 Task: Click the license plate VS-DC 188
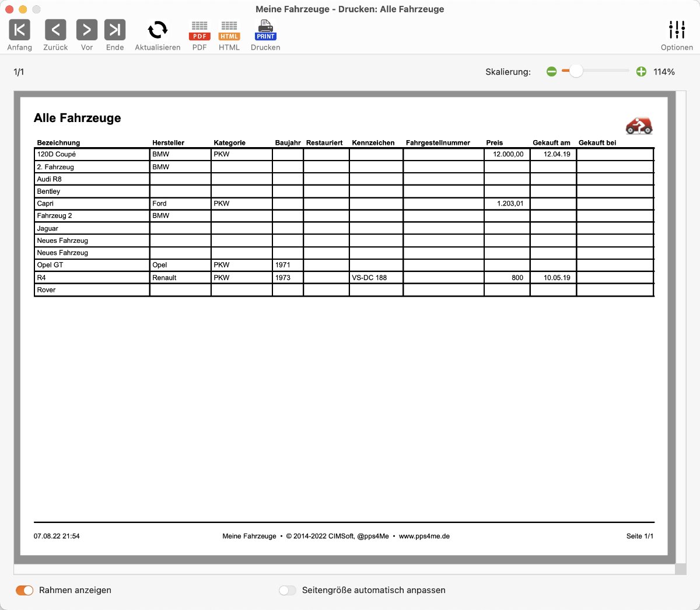(x=376, y=278)
